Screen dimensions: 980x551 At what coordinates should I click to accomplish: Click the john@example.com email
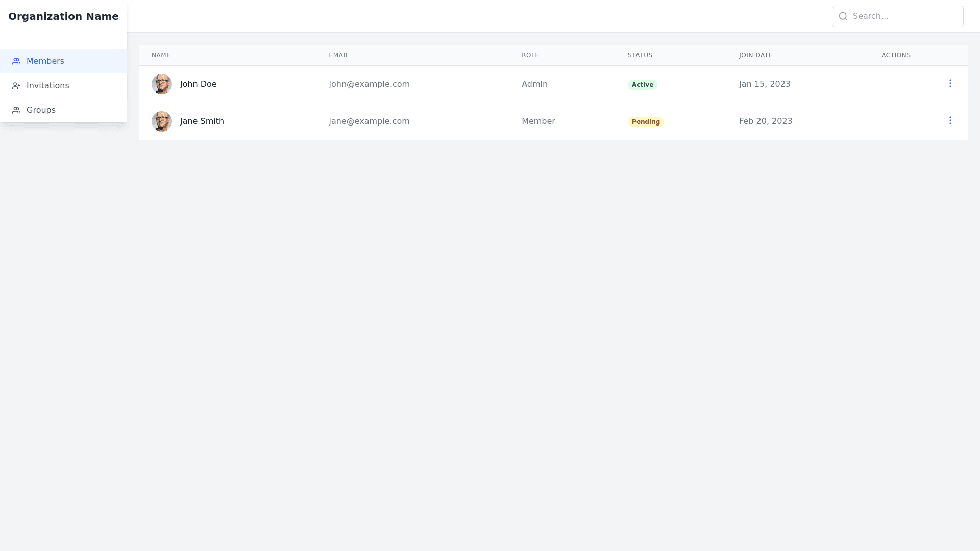(x=369, y=84)
